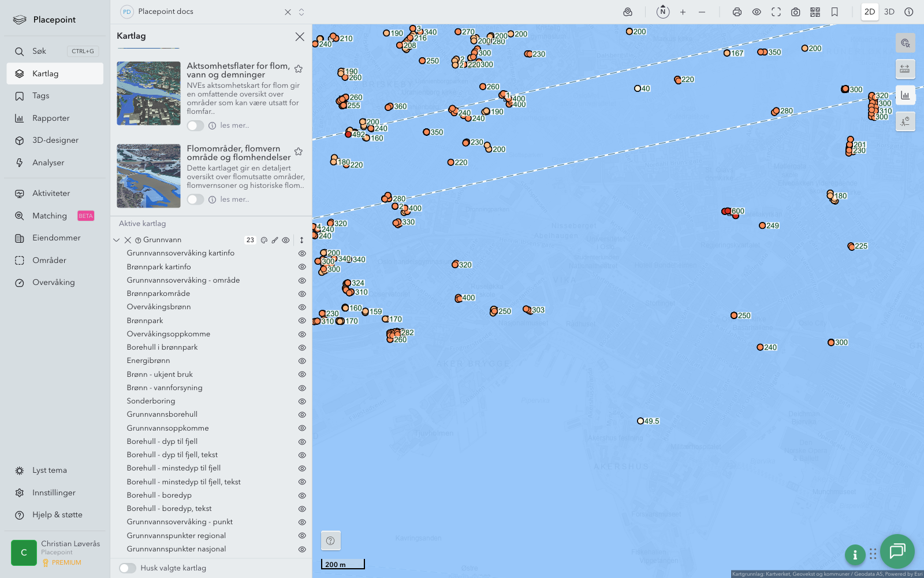Open Rapporter in the sidebar
Viewport: 924px width, 578px height.
click(x=51, y=118)
